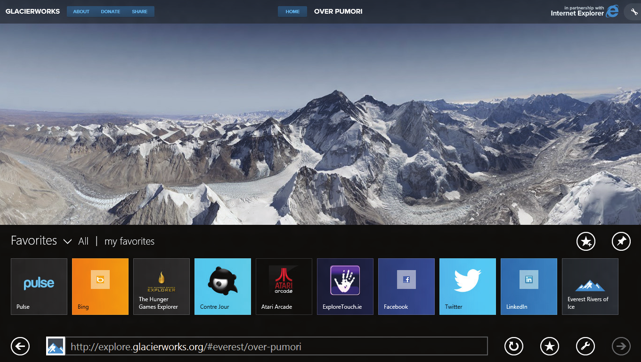641x362 pixels.
Task: Open the Facebook favorite tile
Action: pyautogui.click(x=406, y=286)
